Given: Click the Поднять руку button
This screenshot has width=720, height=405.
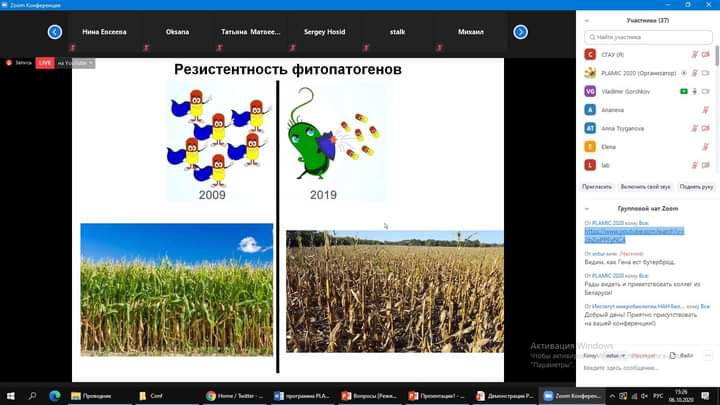Looking at the screenshot, I should (696, 187).
